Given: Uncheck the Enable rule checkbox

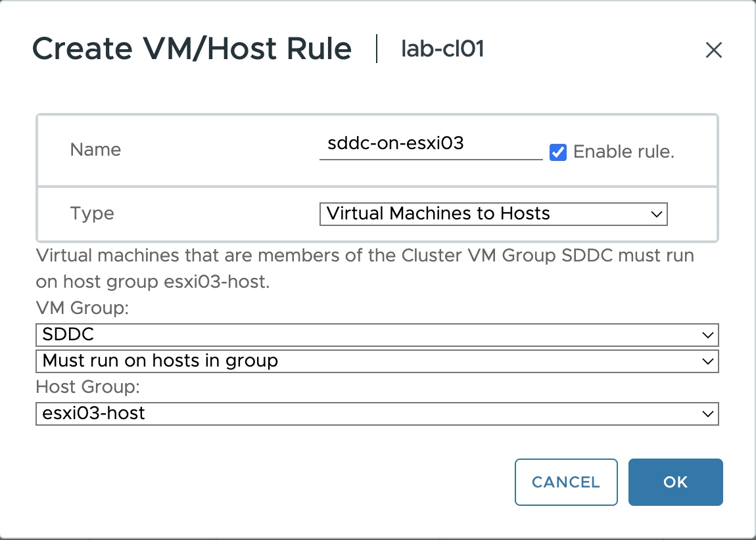Looking at the screenshot, I should click(x=558, y=152).
